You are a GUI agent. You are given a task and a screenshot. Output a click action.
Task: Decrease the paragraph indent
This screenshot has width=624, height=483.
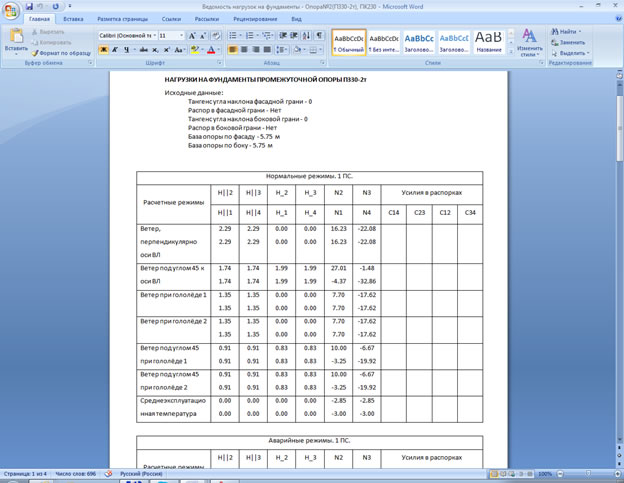(283, 36)
